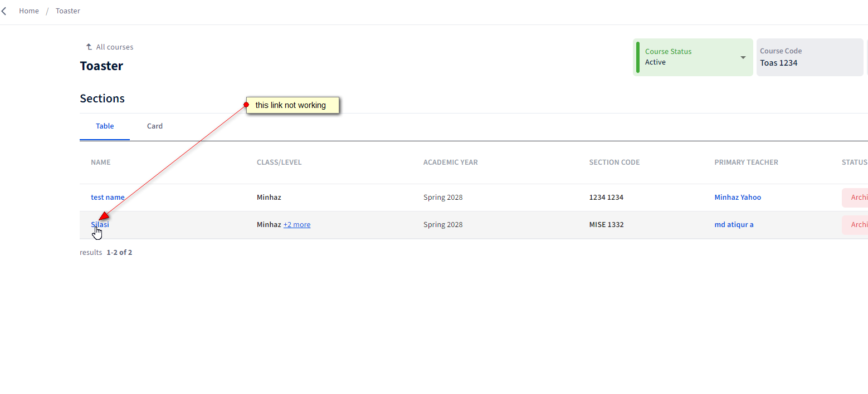
Task: Switch to the Table tab
Action: tap(105, 126)
